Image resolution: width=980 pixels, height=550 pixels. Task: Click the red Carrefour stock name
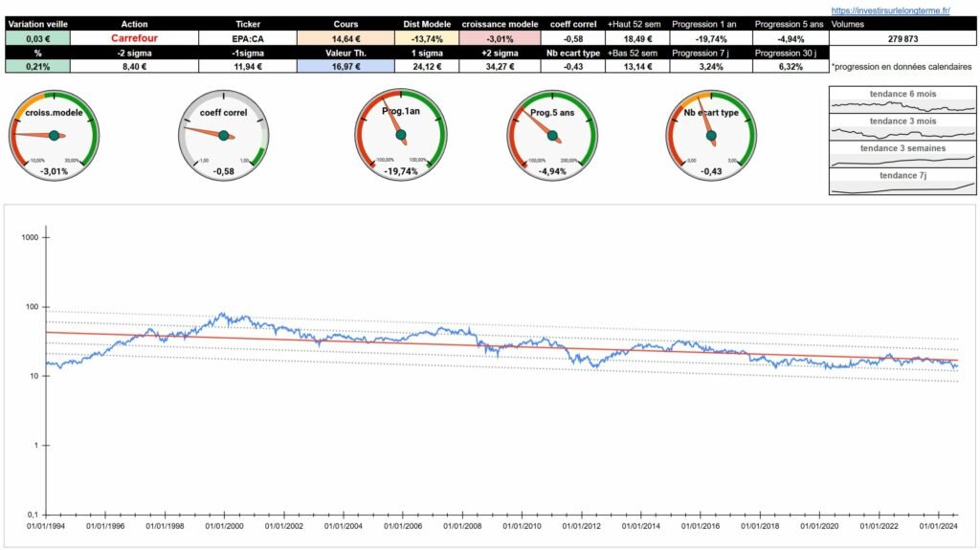(134, 38)
